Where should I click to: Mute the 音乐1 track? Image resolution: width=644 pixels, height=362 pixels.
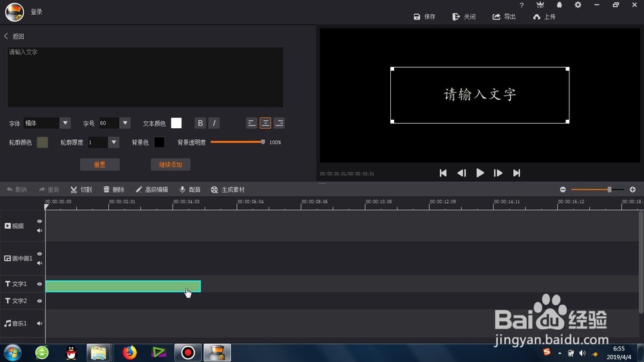[39, 323]
